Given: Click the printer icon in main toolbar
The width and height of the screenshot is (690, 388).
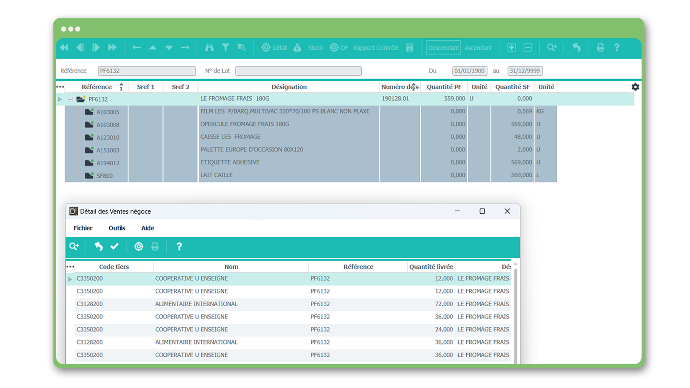Looking at the screenshot, I should [x=600, y=48].
